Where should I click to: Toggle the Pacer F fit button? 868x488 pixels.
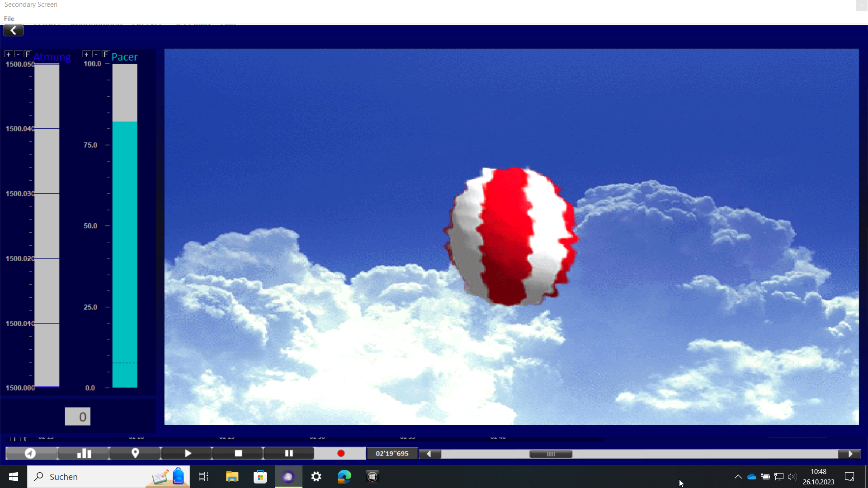[106, 54]
